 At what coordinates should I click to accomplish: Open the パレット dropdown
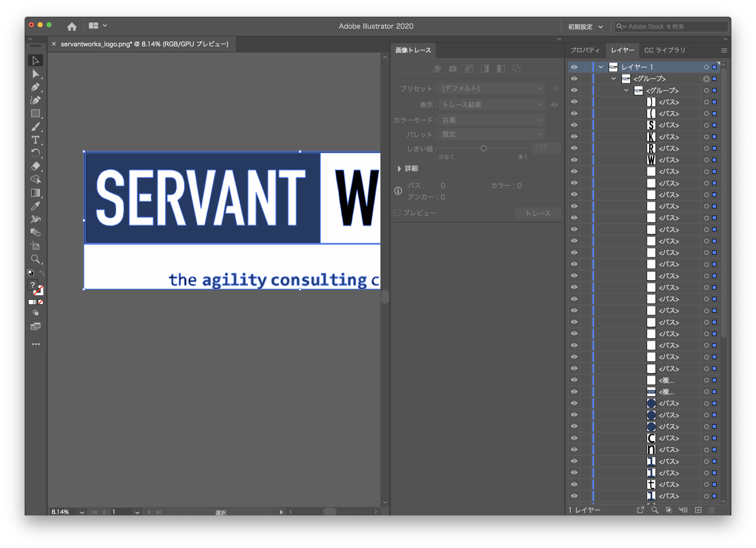pyautogui.click(x=492, y=134)
